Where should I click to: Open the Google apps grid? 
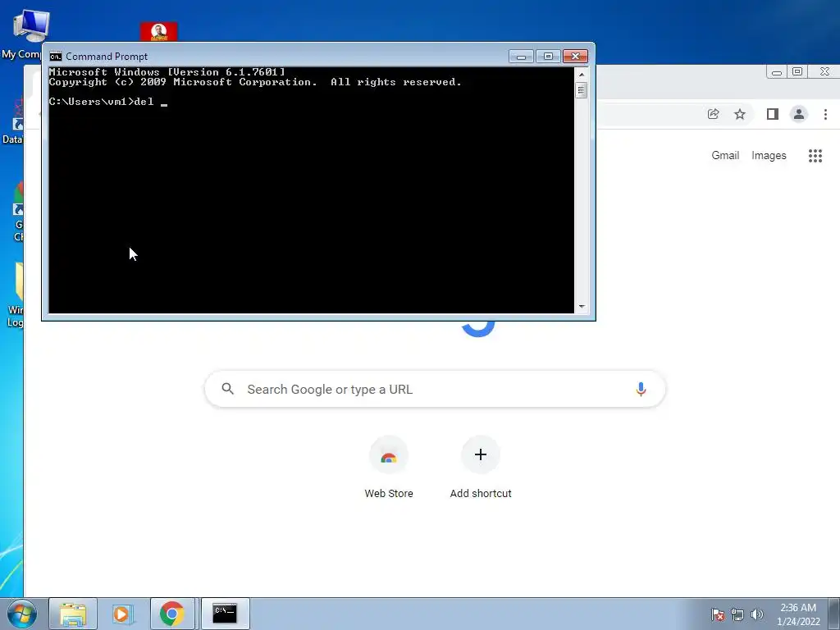click(x=815, y=156)
